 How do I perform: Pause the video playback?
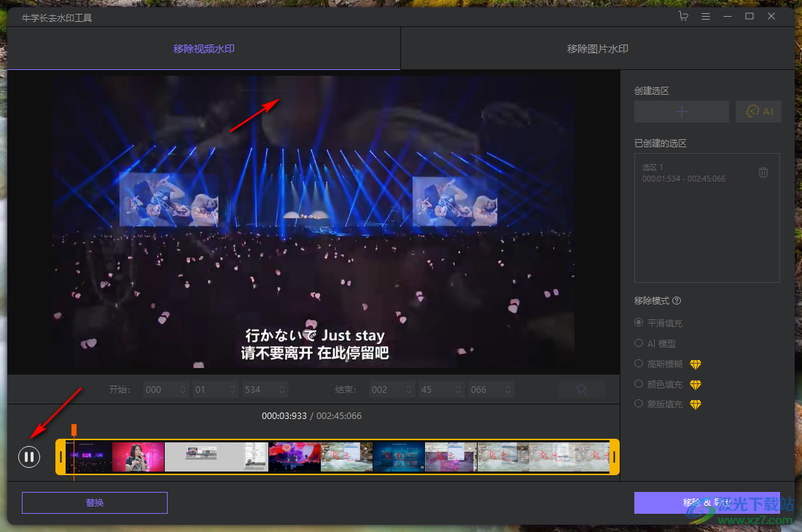pos(29,457)
